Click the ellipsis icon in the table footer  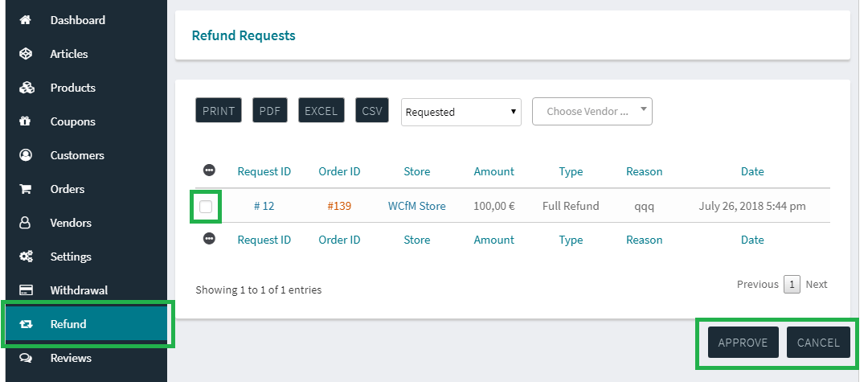tap(209, 239)
